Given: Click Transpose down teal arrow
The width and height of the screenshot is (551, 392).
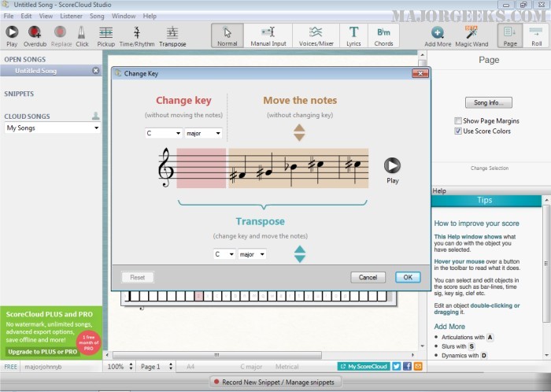Looking at the screenshot, I should point(300,259).
